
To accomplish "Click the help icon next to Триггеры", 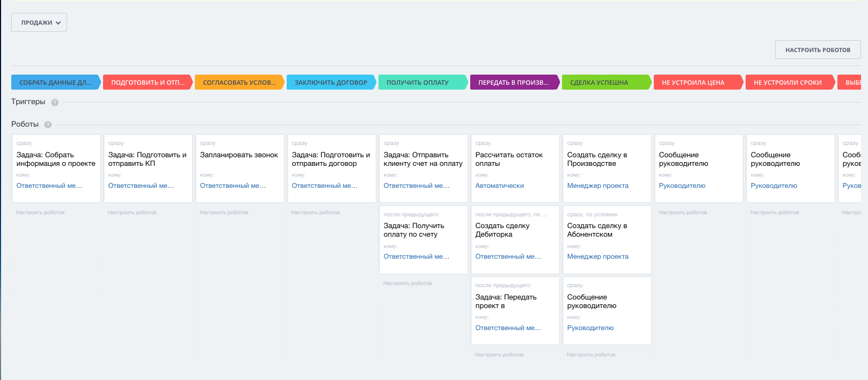I will 55,103.
